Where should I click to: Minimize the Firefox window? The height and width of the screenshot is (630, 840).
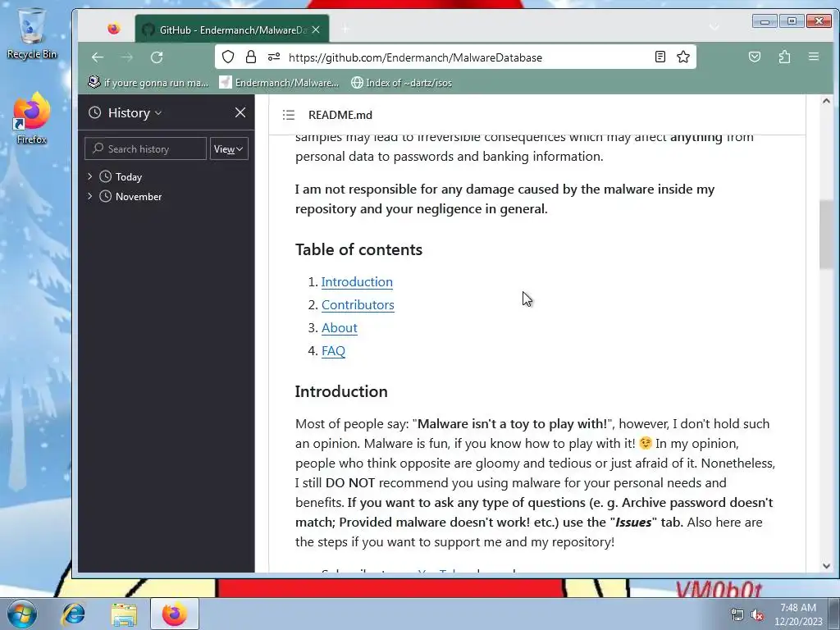[765, 21]
